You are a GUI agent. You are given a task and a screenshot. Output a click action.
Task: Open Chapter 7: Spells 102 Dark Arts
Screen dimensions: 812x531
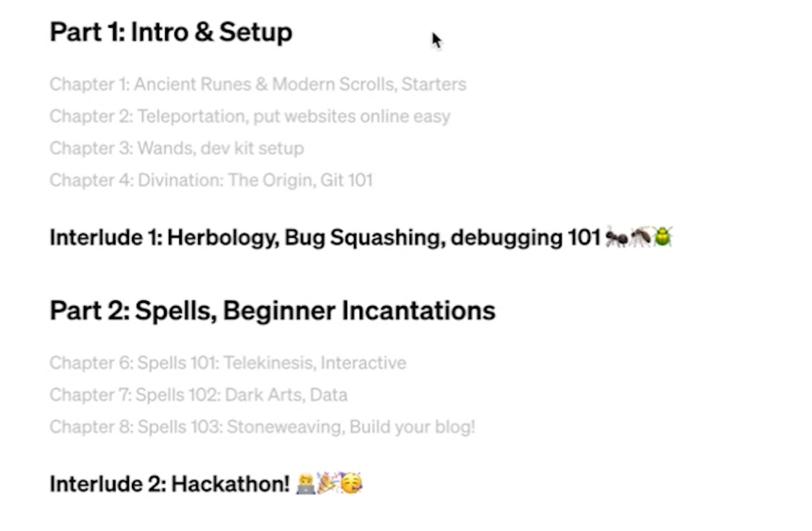coord(199,395)
